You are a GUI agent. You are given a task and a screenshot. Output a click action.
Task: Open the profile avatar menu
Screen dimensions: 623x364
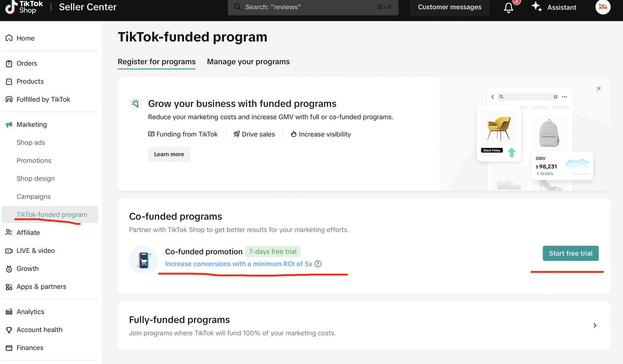pos(603,7)
